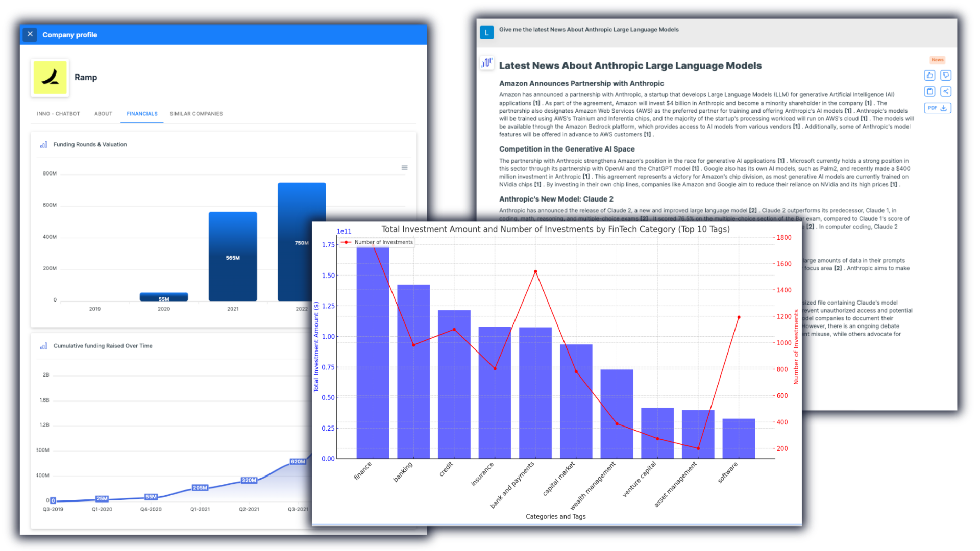
Task: Click the finance bar in FinTech chart
Action: (373, 353)
